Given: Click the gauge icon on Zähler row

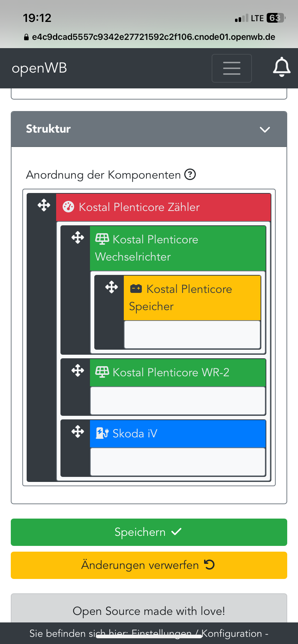Looking at the screenshot, I should 68,207.
